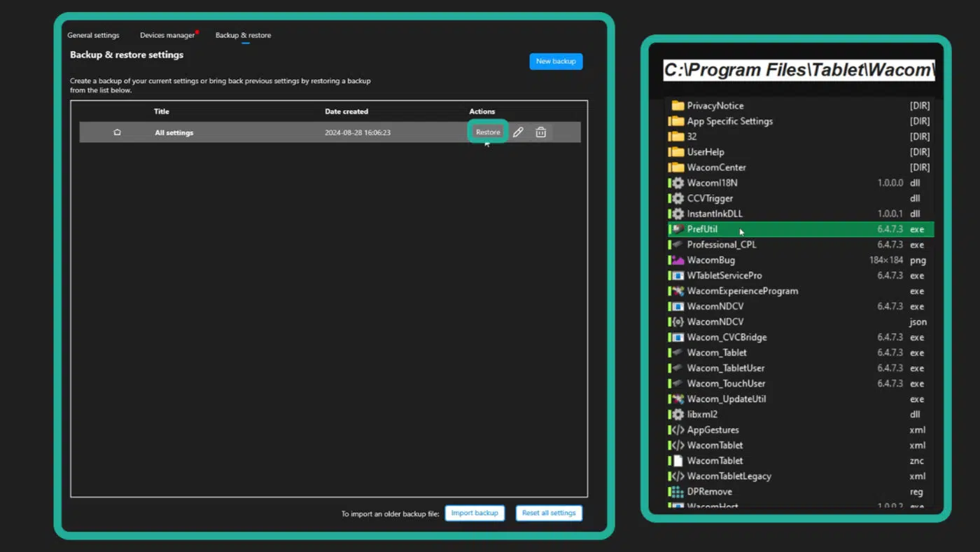This screenshot has height=552, width=980.
Task: Click the gear icon beside WacomI18N
Action: (x=677, y=183)
